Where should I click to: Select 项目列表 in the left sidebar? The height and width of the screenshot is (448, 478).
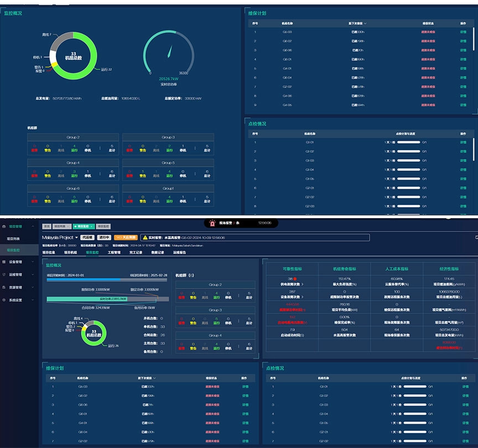pos(13,238)
